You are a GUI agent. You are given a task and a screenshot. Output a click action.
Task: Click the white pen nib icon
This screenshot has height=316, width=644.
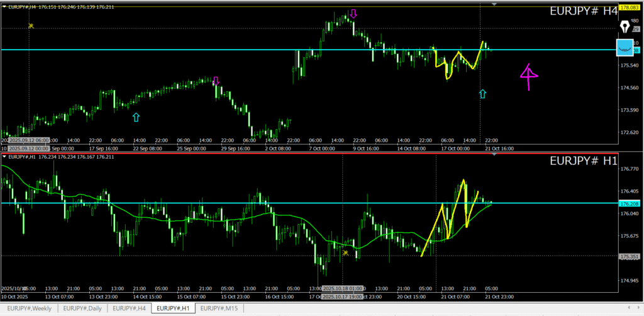(625, 26)
